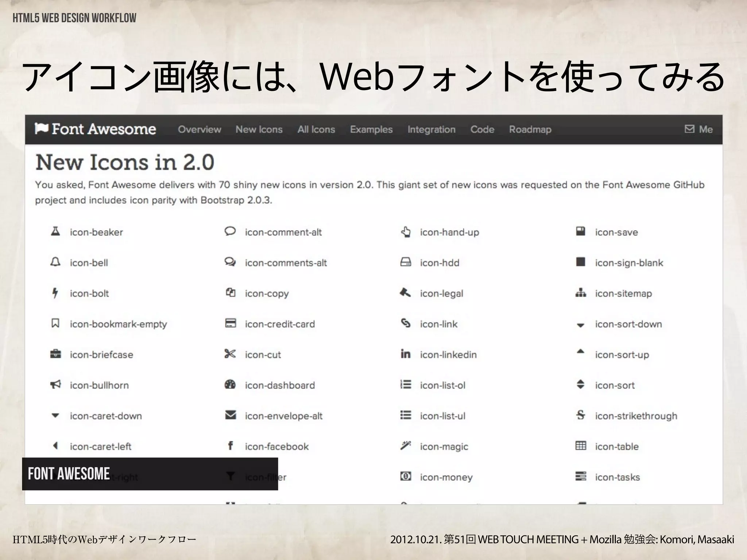Click the Font Awesome brand link
The height and width of the screenshot is (560, 747).
coord(96,129)
